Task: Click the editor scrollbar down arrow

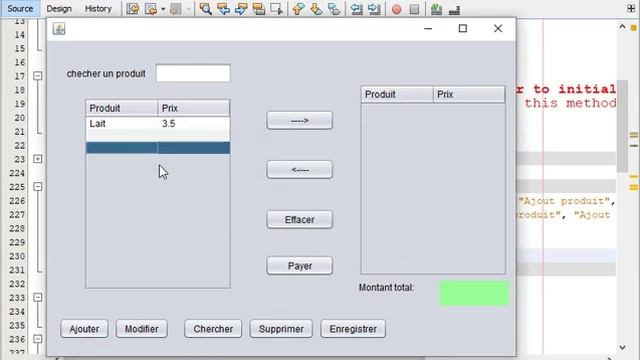Action: tap(622, 347)
